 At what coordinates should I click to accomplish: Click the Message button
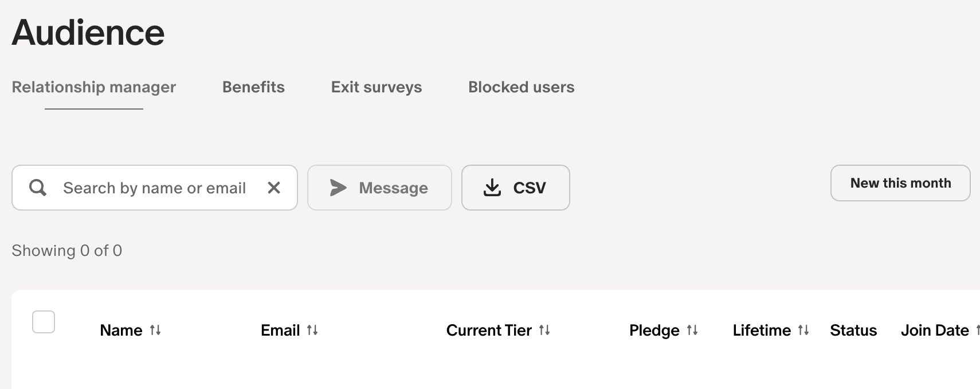tap(379, 188)
